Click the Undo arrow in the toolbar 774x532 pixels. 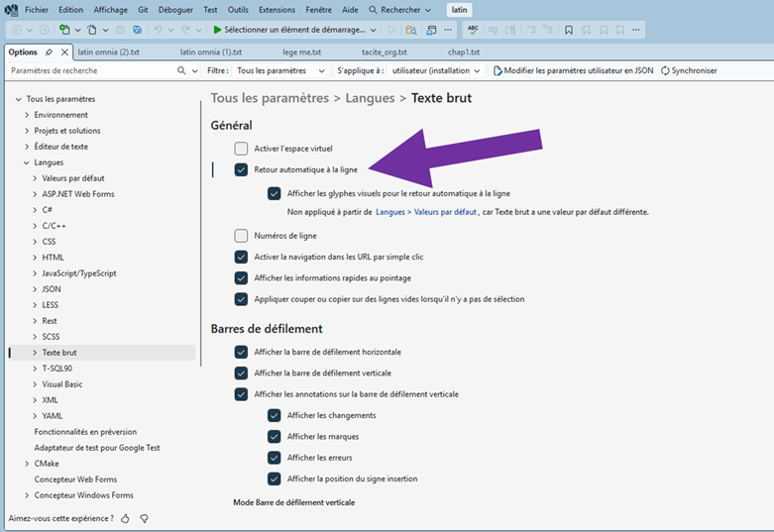(158, 30)
